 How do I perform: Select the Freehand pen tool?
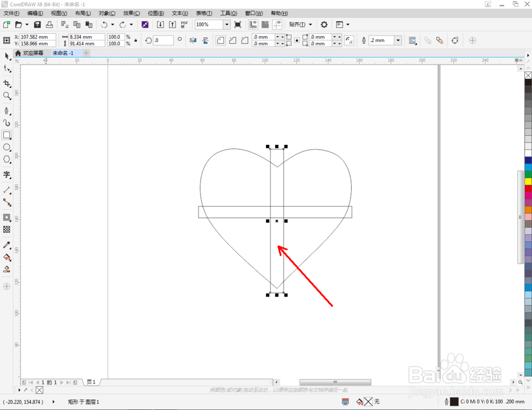[x=6, y=111]
